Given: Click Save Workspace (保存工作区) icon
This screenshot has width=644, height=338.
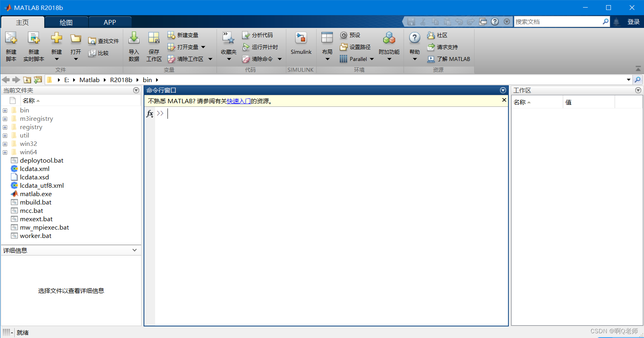Looking at the screenshot, I should tap(154, 38).
